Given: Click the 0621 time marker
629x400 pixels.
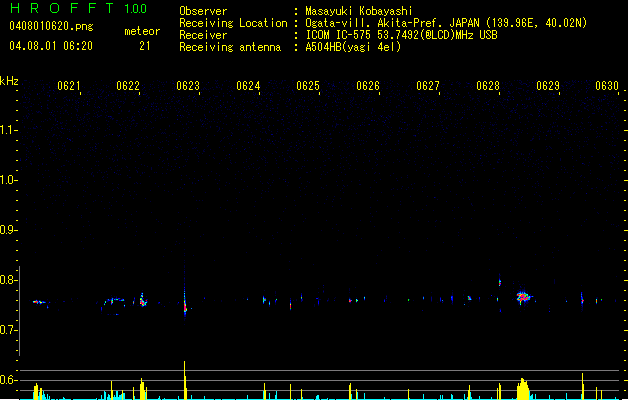Looking at the screenshot, I should tap(68, 86).
